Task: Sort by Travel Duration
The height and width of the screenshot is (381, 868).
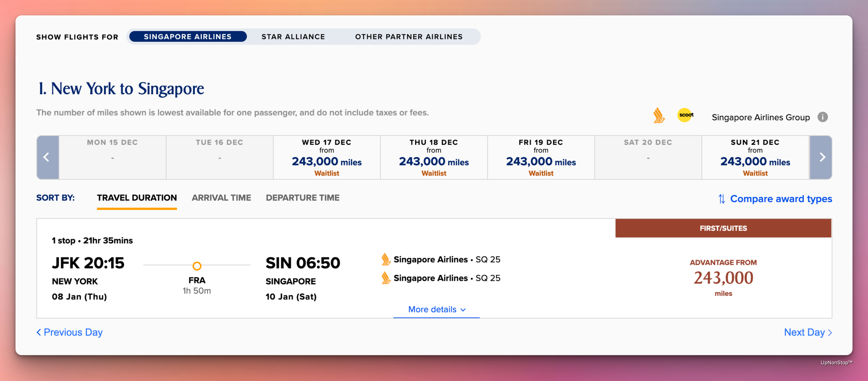Action: [137, 198]
